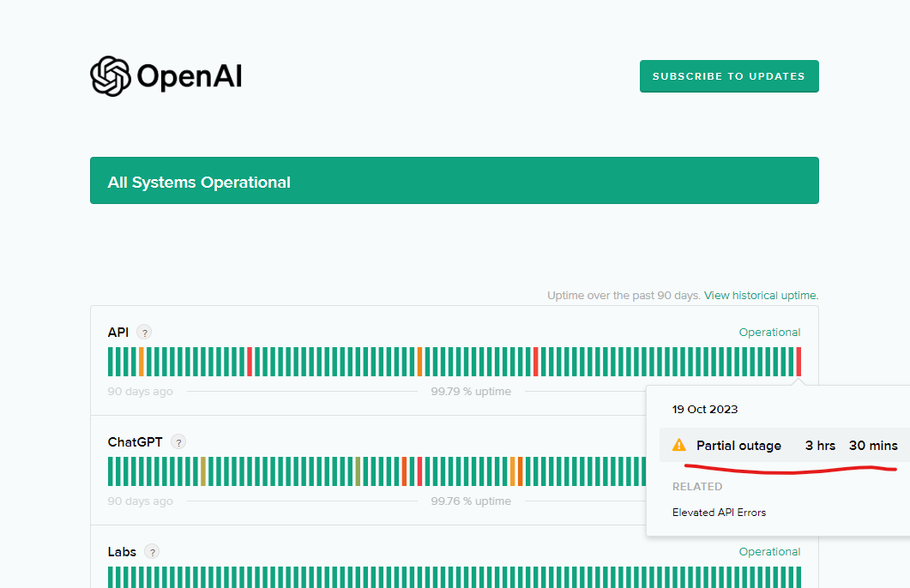Open the ChatGPT help question mark
910x588 pixels.
pos(178,442)
